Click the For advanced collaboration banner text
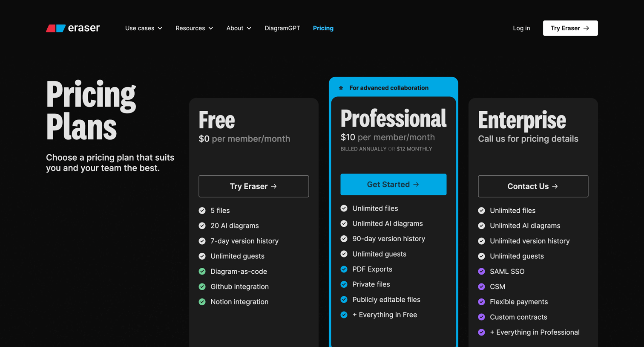Viewport: 644px width, 347px height. point(389,88)
